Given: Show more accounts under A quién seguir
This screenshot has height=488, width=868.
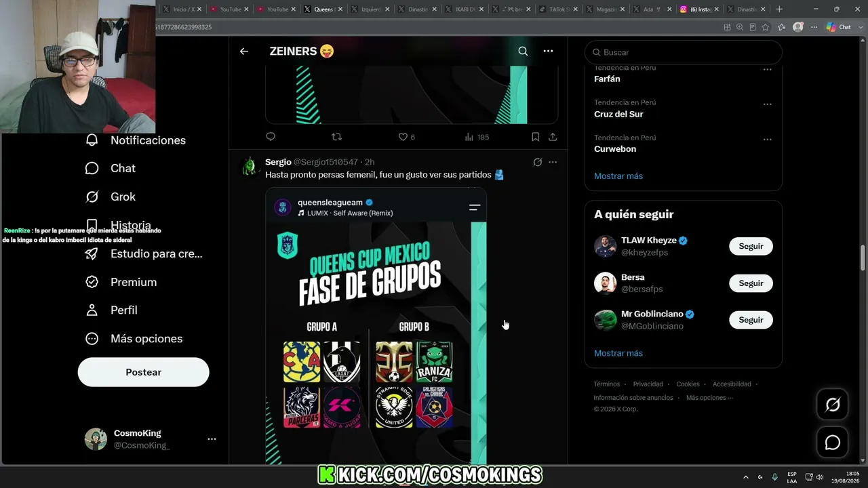Looking at the screenshot, I should (x=618, y=353).
